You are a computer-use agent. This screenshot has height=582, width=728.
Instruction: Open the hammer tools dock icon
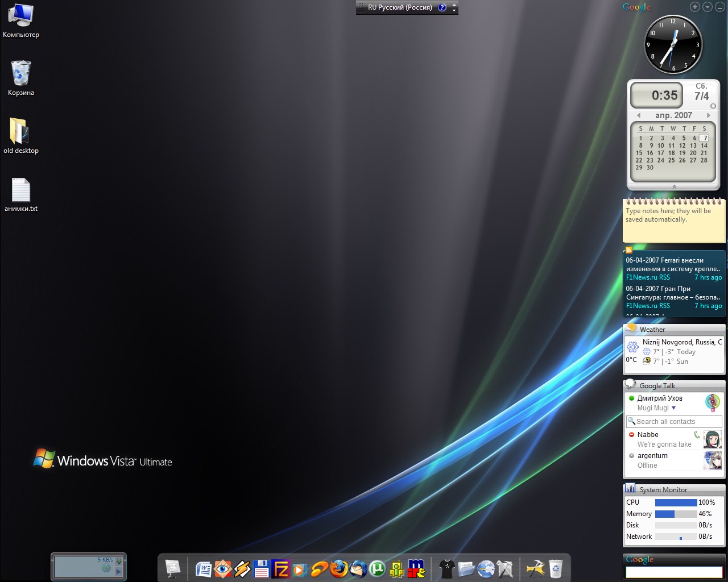(536, 568)
